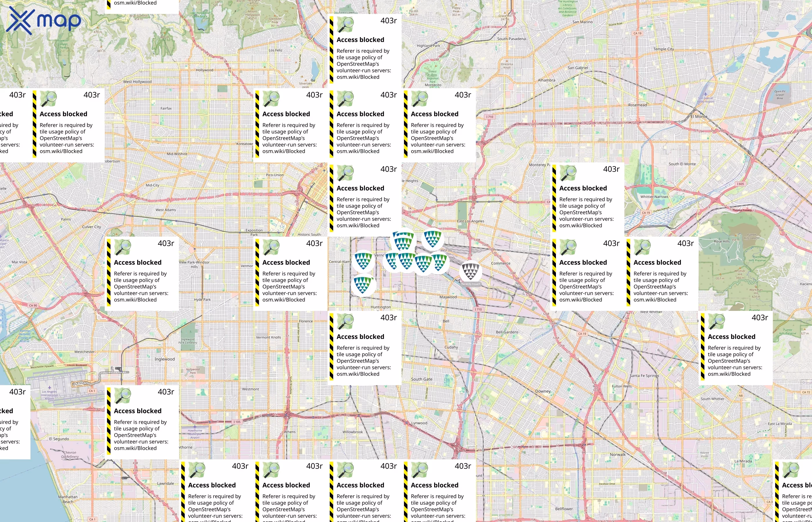The height and width of the screenshot is (522, 812).
Task: Click the "Bell Gardens" map label
Action: point(507,332)
